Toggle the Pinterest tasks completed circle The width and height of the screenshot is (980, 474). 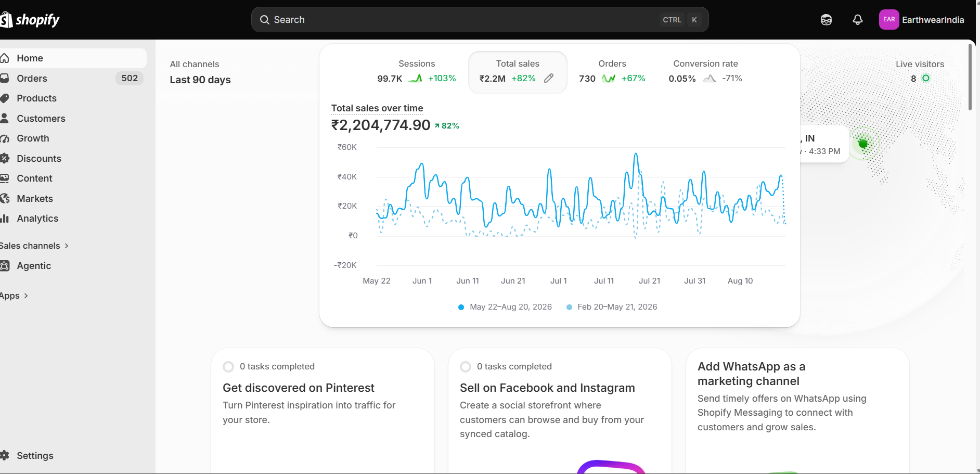[228, 367]
